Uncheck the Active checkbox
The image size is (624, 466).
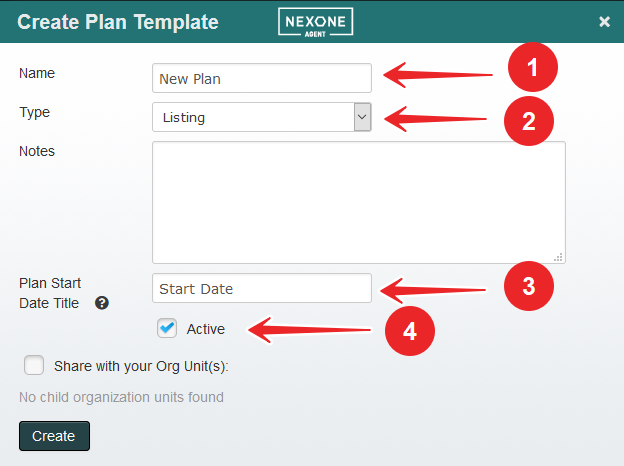(x=167, y=328)
